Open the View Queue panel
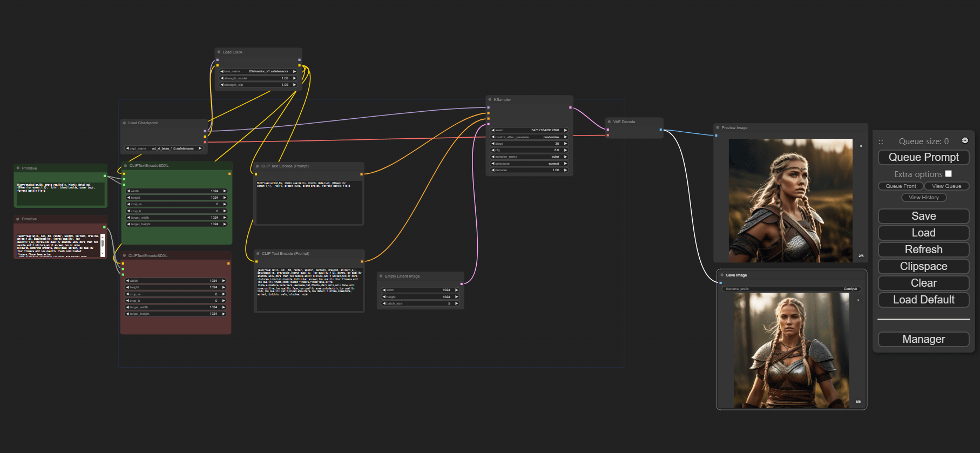 pyautogui.click(x=946, y=186)
